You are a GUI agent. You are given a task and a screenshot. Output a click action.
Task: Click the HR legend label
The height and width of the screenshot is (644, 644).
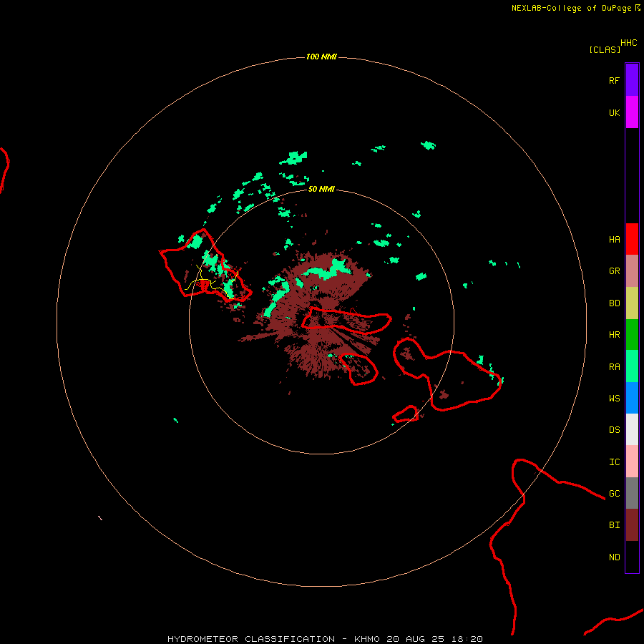click(x=614, y=335)
